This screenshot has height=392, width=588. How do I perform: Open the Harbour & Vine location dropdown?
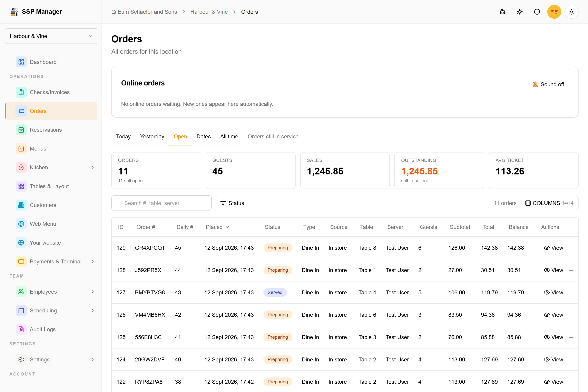51,36
